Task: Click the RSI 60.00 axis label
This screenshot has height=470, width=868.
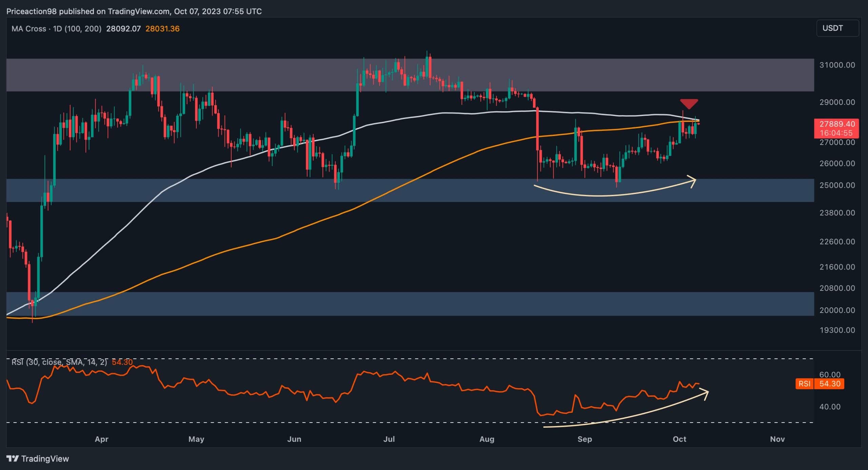Action: click(x=830, y=375)
